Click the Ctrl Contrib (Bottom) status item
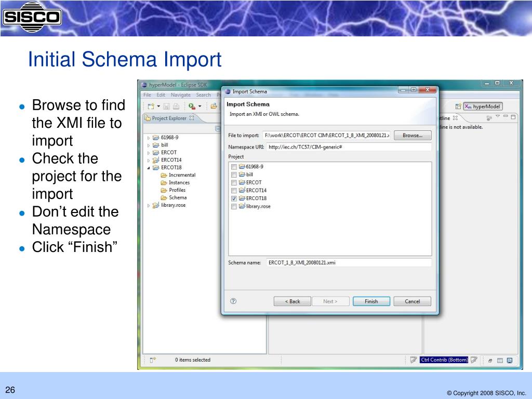Viewport: 532px width, 399px height. click(x=444, y=360)
